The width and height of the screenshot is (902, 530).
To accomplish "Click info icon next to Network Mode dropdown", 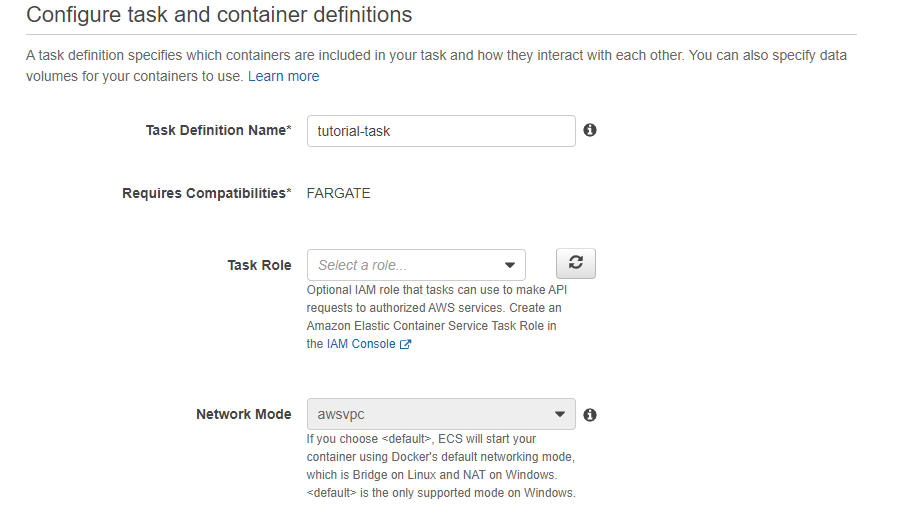I will [590, 414].
